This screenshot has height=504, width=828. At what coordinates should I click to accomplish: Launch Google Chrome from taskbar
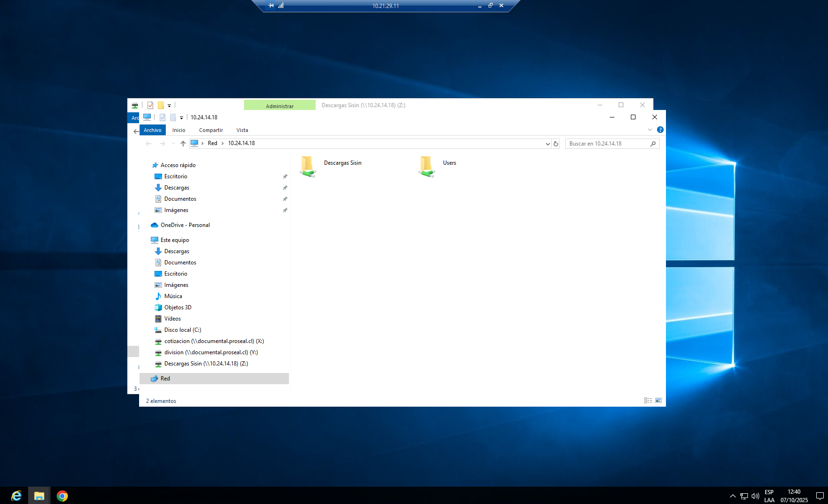pyautogui.click(x=62, y=496)
